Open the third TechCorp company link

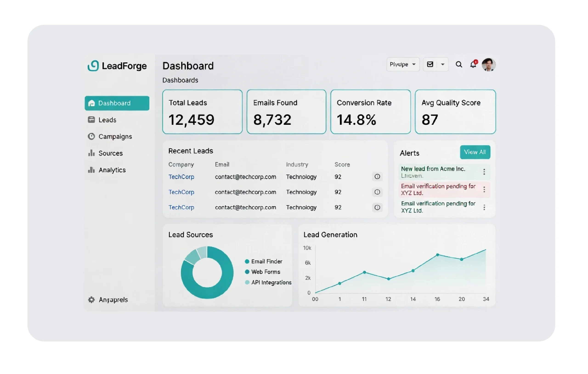tap(181, 207)
